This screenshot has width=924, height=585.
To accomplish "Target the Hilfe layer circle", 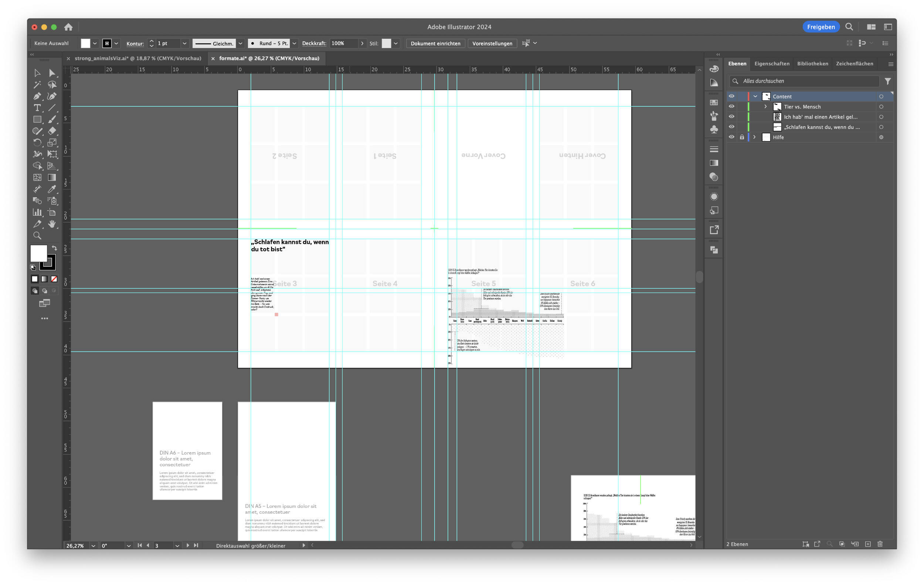I will [x=881, y=137].
